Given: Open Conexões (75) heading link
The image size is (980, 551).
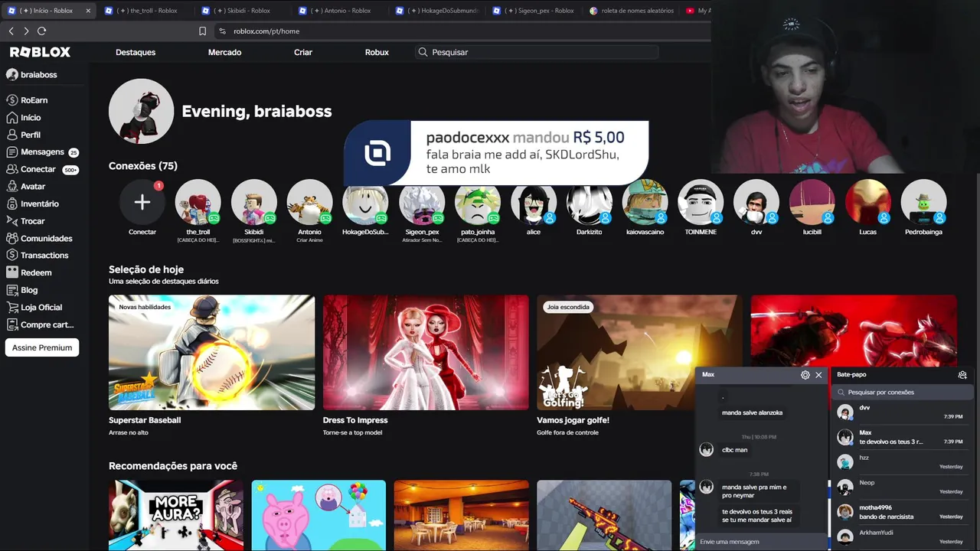Looking at the screenshot, I should point(143,166).
